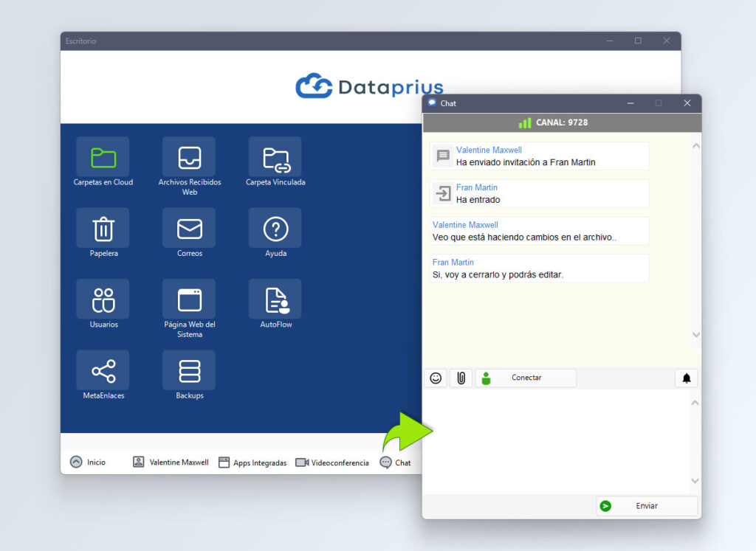The image size is (756, 551).
Task: Open the Carpeta Vinculada icon
Action: (x=275, y=157)
